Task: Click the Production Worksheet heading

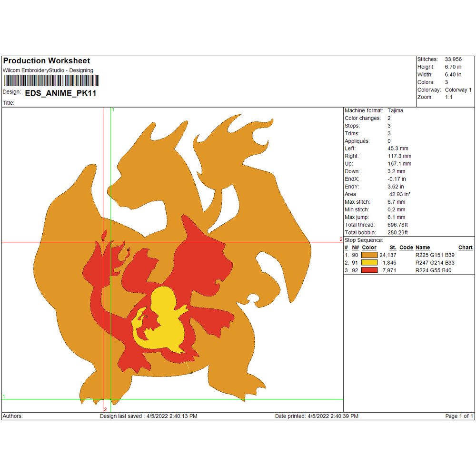Action: pos(47,61)
